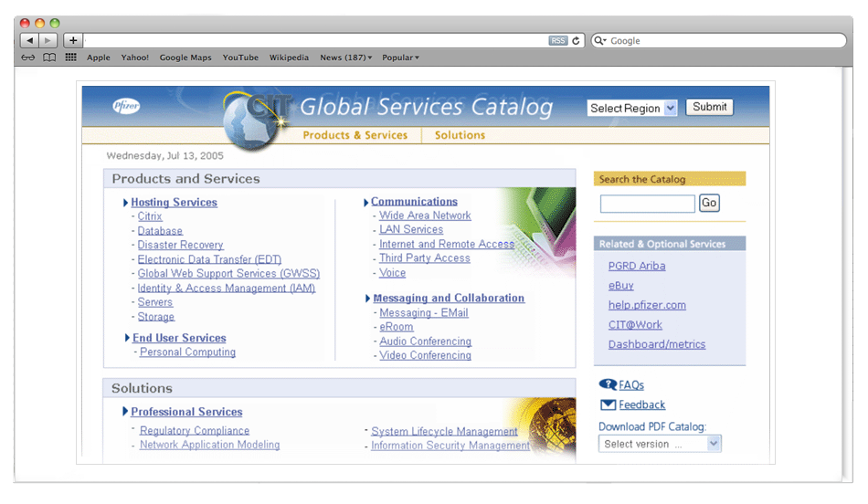
Task: Open the Disaster Recovery link
Action: [x=180, y=245]
